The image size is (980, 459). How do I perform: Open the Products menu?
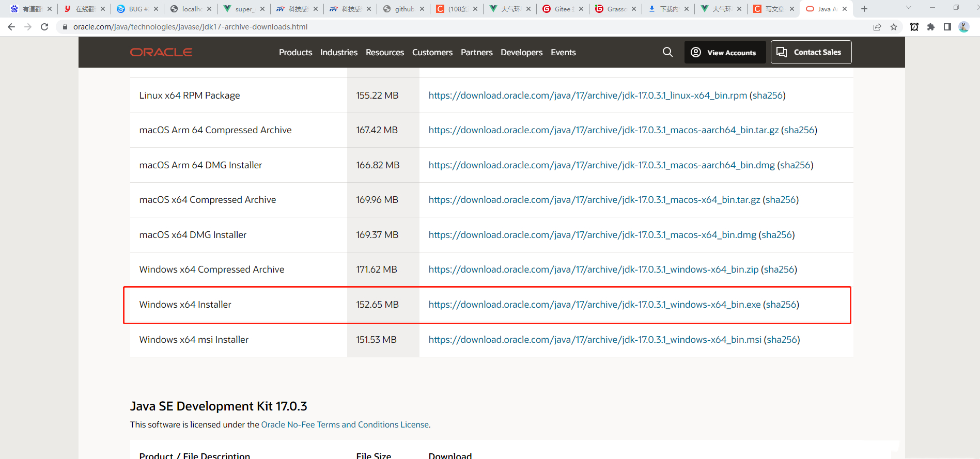tap(295, 52)
